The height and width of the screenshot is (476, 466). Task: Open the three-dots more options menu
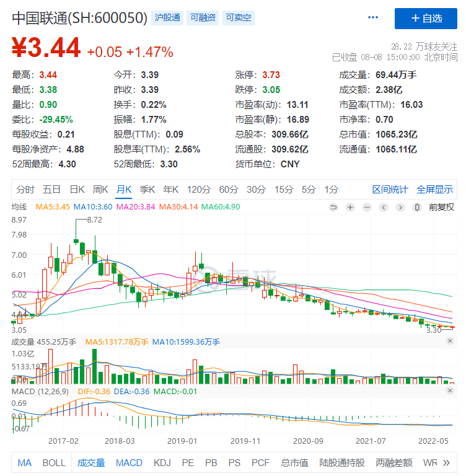373,17
